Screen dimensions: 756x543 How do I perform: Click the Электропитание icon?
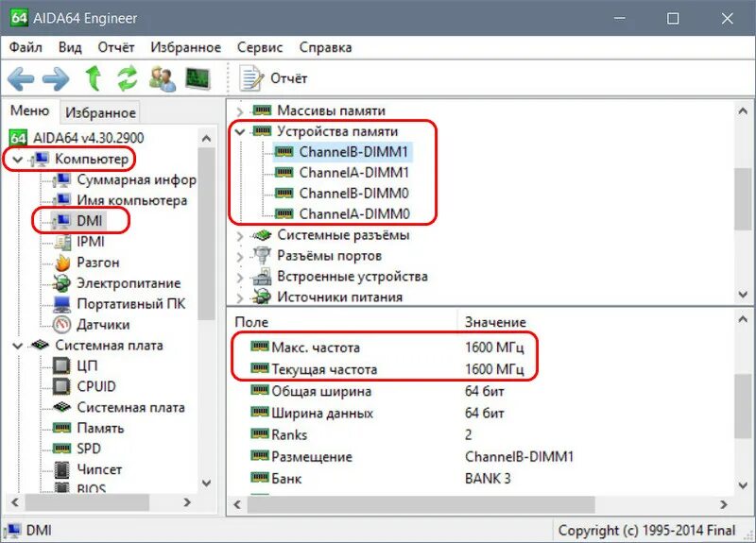click(62, 283)
